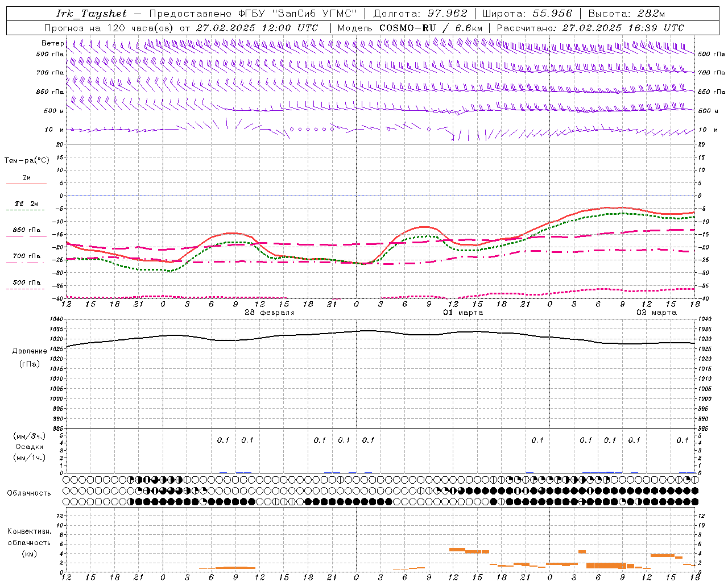Click the '01 марта' date label

click(463, 313)
